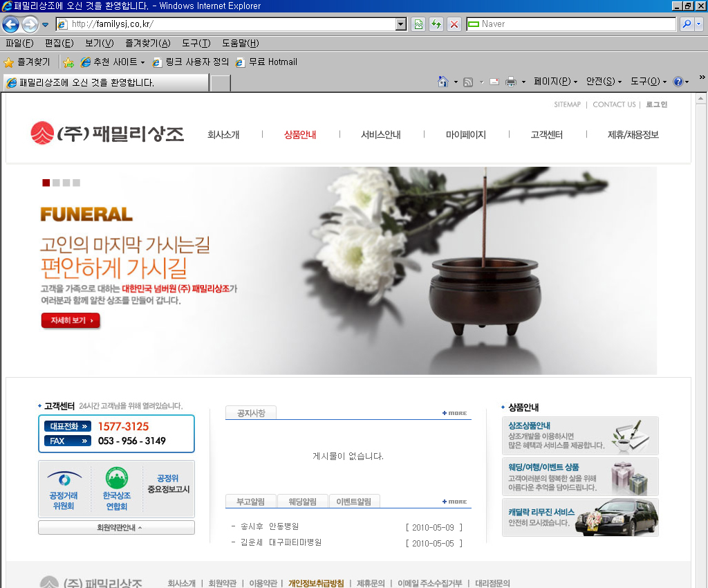
Task: Go back with the browser Back arrow
Action: (11, 24)
